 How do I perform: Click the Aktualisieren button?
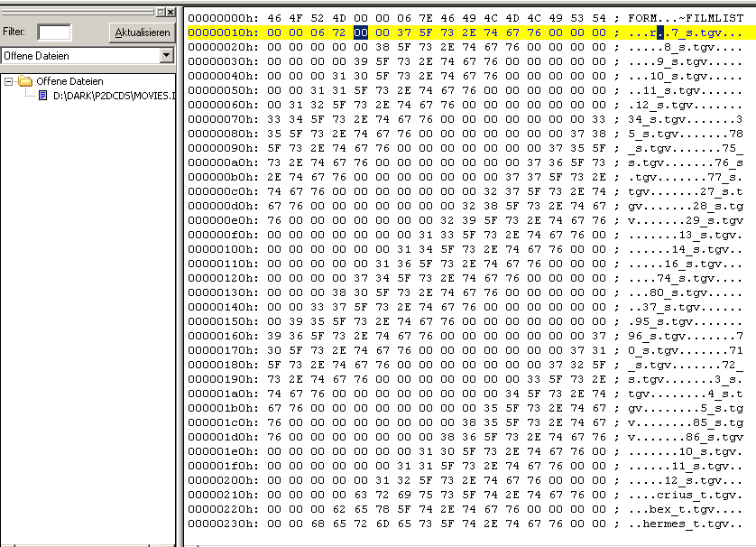(x=143, y=32)
